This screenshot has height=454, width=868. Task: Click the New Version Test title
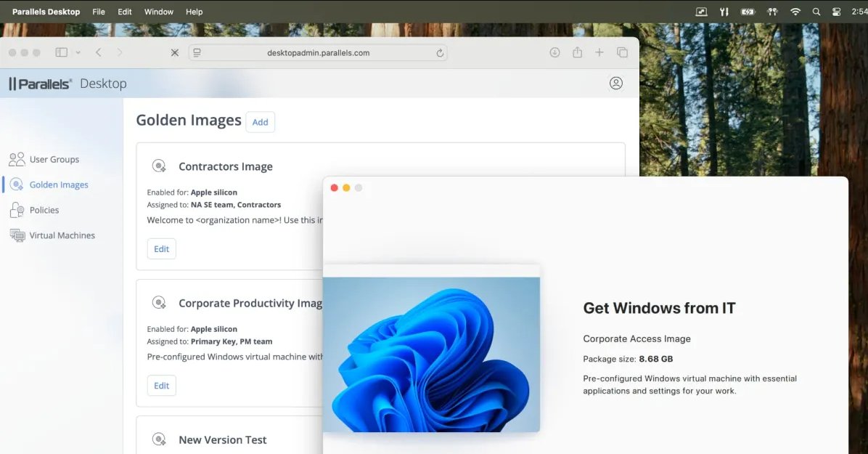[223, 439]
